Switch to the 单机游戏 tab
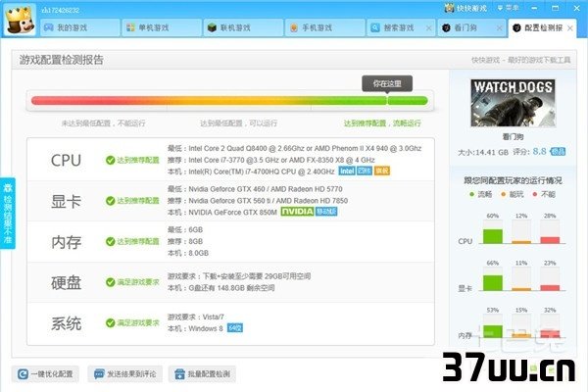This screenshot has width=588, height=392. pyautogui.click(x=162, y=27)
